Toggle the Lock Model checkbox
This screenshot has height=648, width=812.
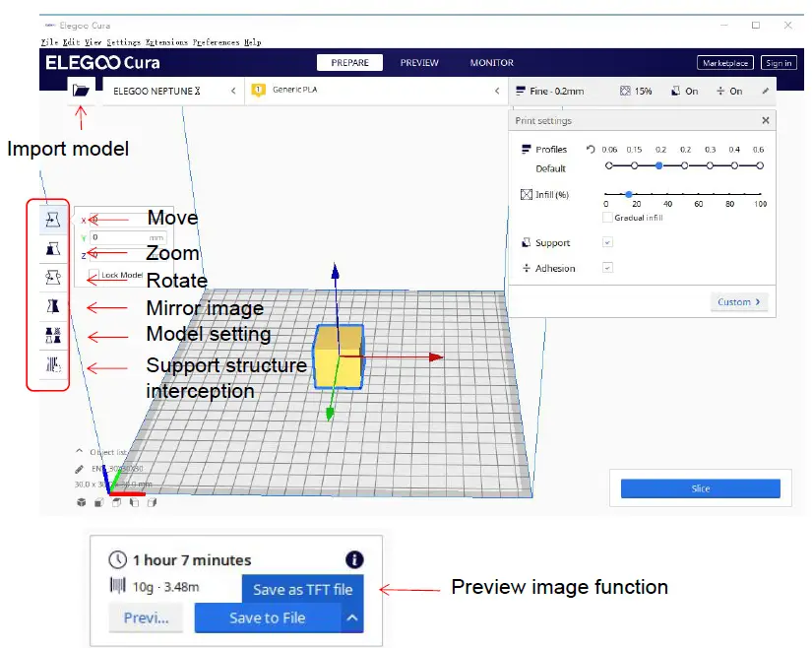coord(94,275)
